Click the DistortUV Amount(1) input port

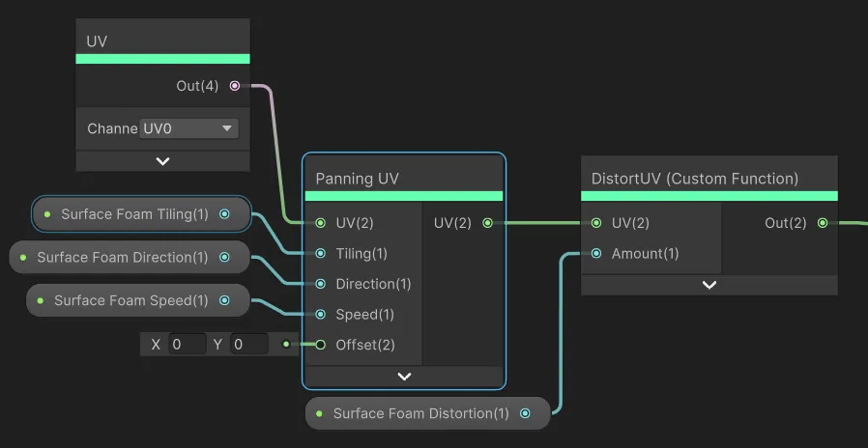point(596,253)
